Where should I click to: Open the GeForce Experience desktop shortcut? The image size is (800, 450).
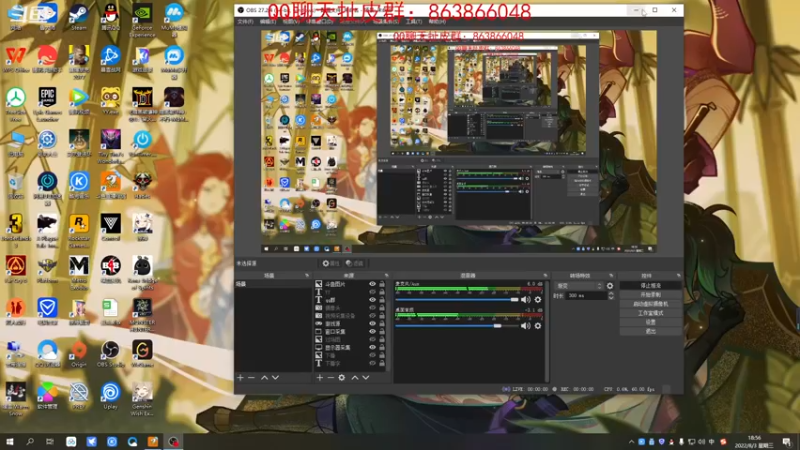(x=142, y=20)
